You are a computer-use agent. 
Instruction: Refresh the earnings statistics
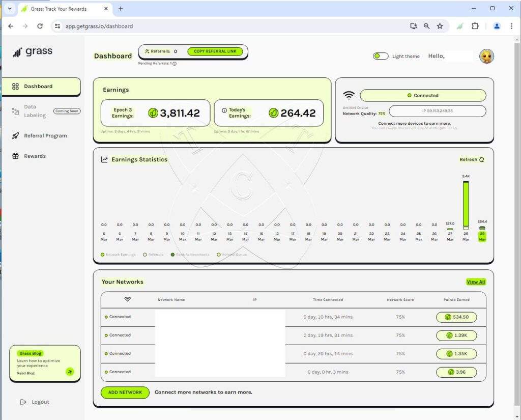472,160
